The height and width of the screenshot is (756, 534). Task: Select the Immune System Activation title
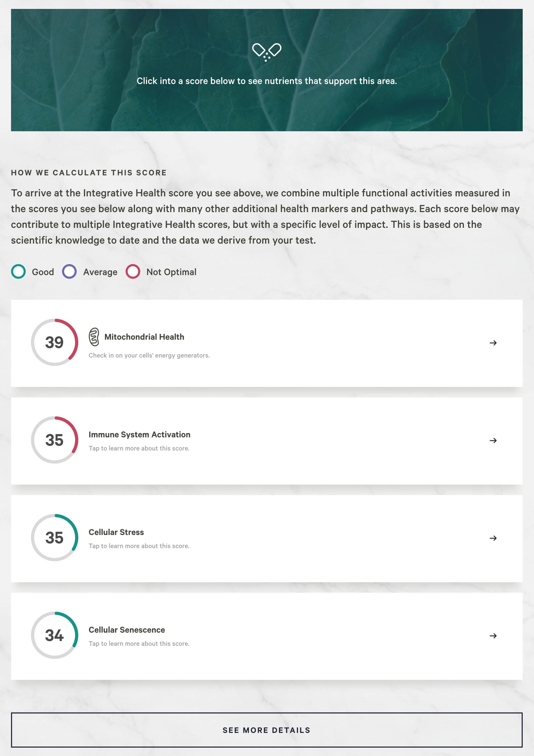139,435
